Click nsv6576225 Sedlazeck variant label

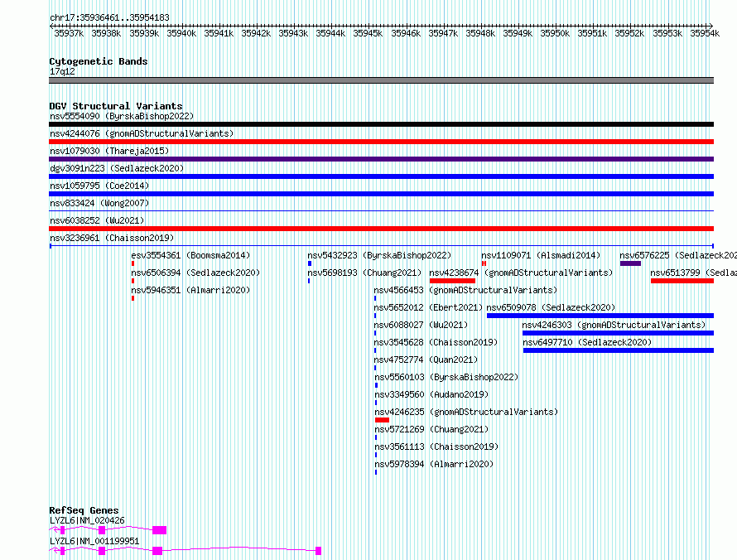(x=678, y=255)
